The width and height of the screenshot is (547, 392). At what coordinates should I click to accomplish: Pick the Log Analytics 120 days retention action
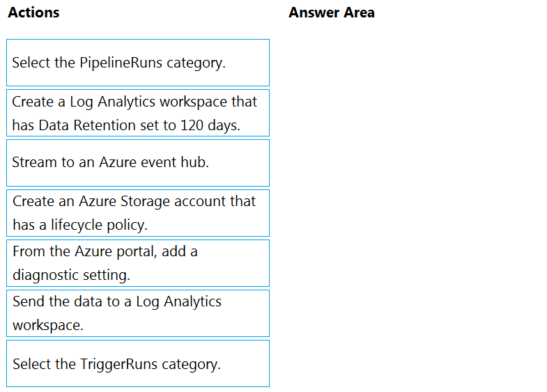point(138,113)
